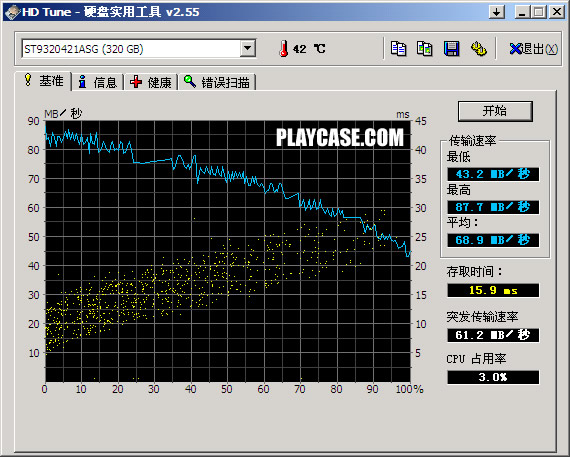Image resolution: width=570 pixels, height=457 pixels.
Task: Click the ST9320421ASG drive combo box
Action: (x=139, y=48)
